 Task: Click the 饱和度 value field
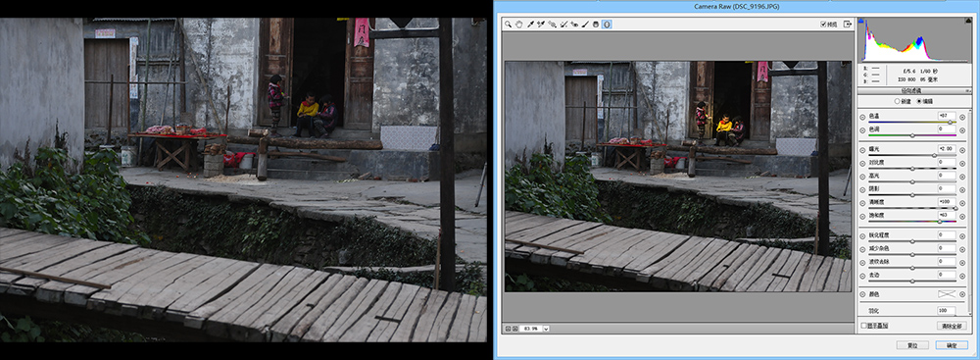coord(947,216)
